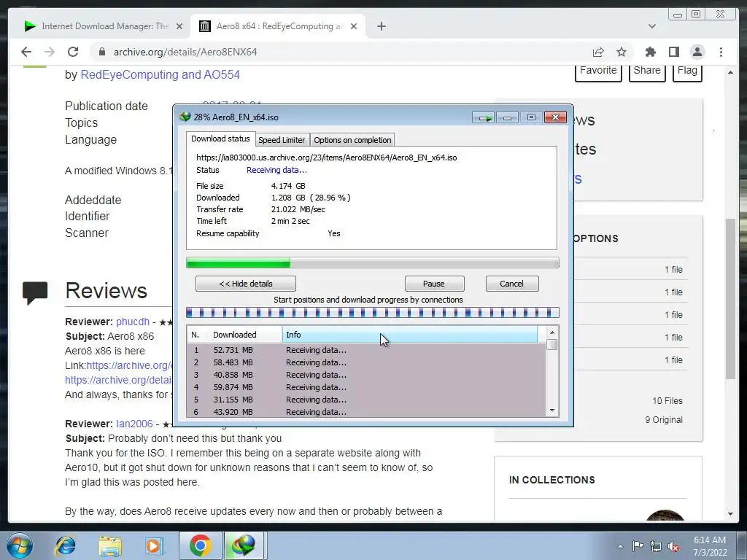Click the Flag button
This screenshot has width=747, height=560.
tap(687, 71)
